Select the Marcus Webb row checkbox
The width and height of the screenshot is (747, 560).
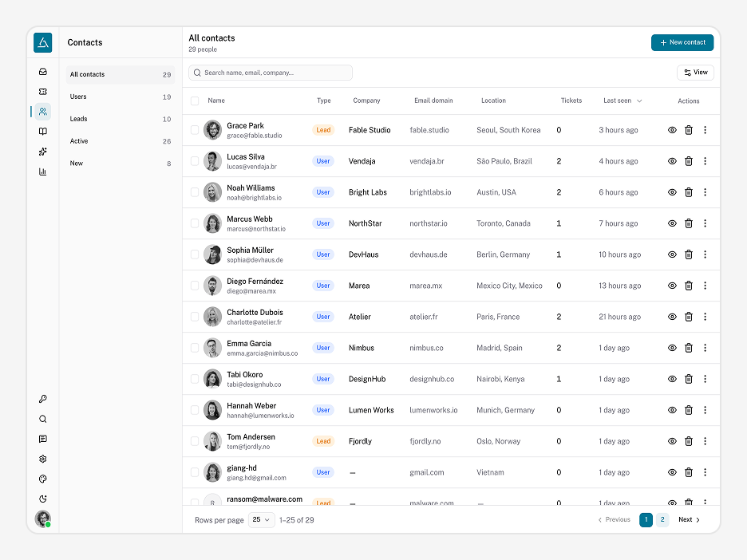point(195,223)
